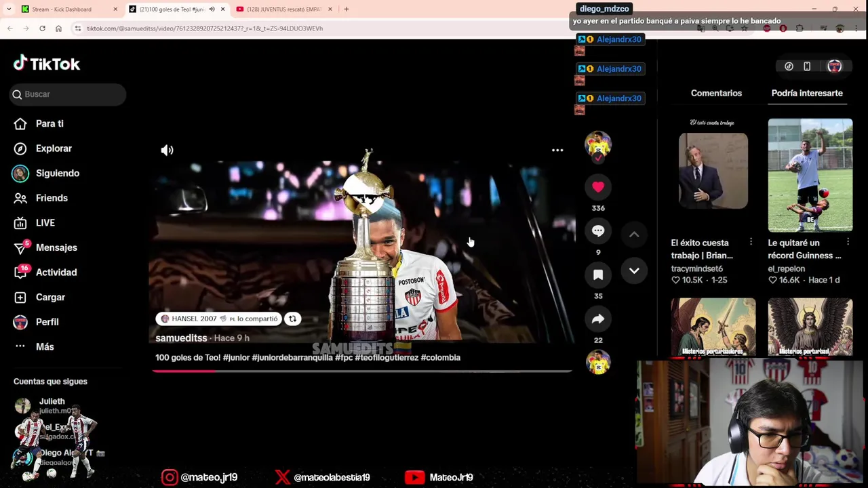The width and height of the screenshot is (868, 488).
Task: Close the Kick Dashboard browser tab
Action: click(x=115, y=9)
